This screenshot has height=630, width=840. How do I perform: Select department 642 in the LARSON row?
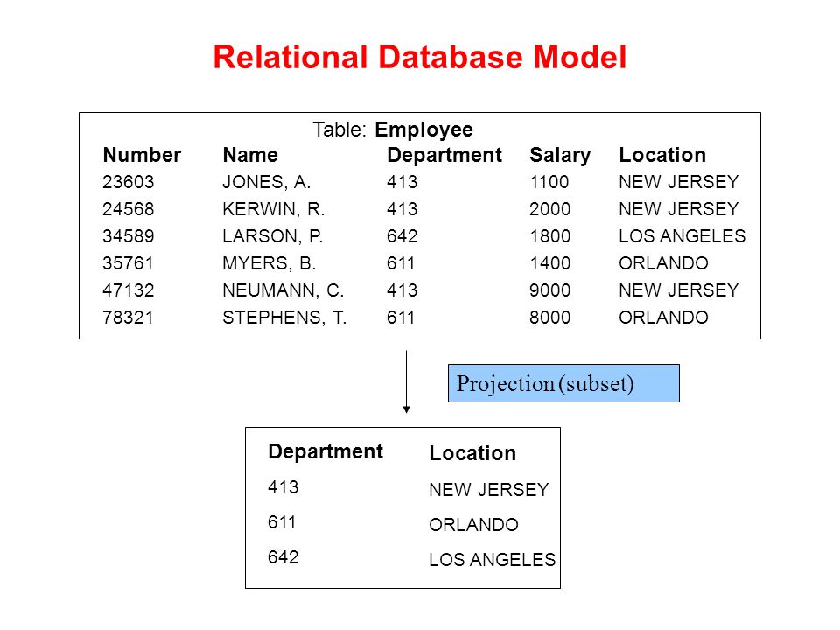point(402,236)
